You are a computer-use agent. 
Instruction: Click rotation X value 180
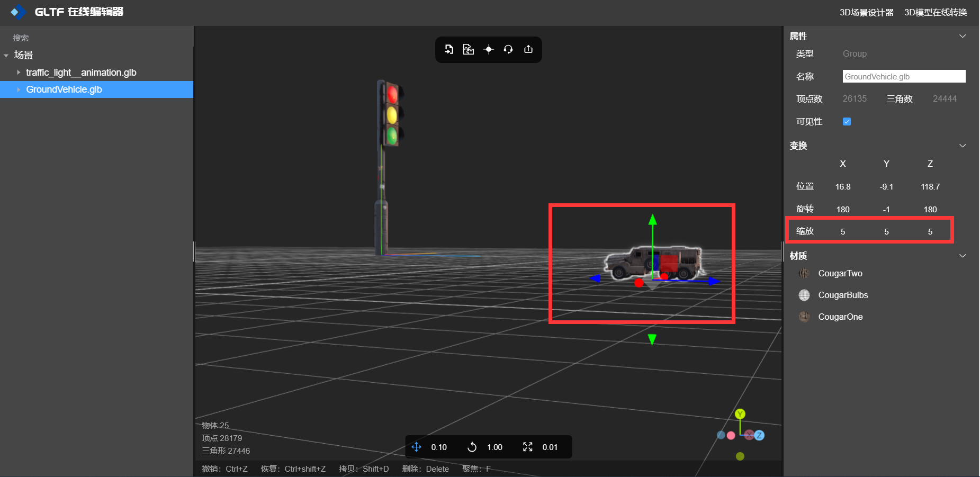click(843, 210)
